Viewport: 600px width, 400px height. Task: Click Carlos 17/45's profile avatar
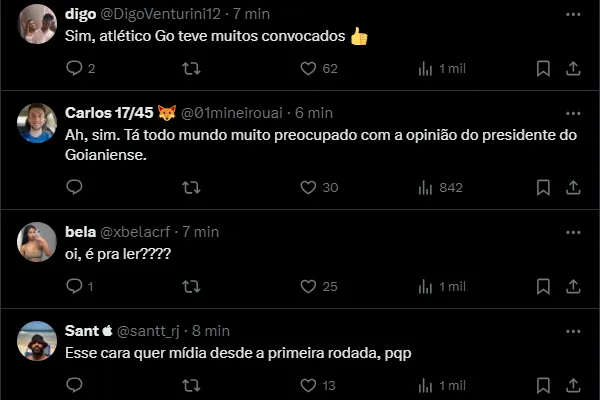pyautogui.click(x=37, y=122)
